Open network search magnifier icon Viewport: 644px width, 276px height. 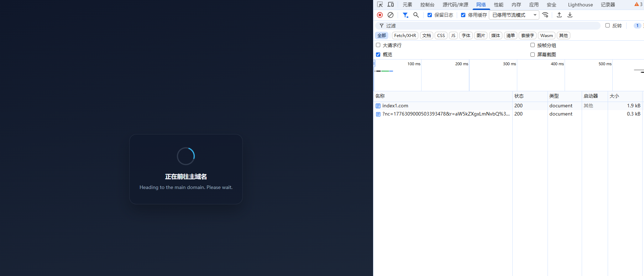[416, 15]
